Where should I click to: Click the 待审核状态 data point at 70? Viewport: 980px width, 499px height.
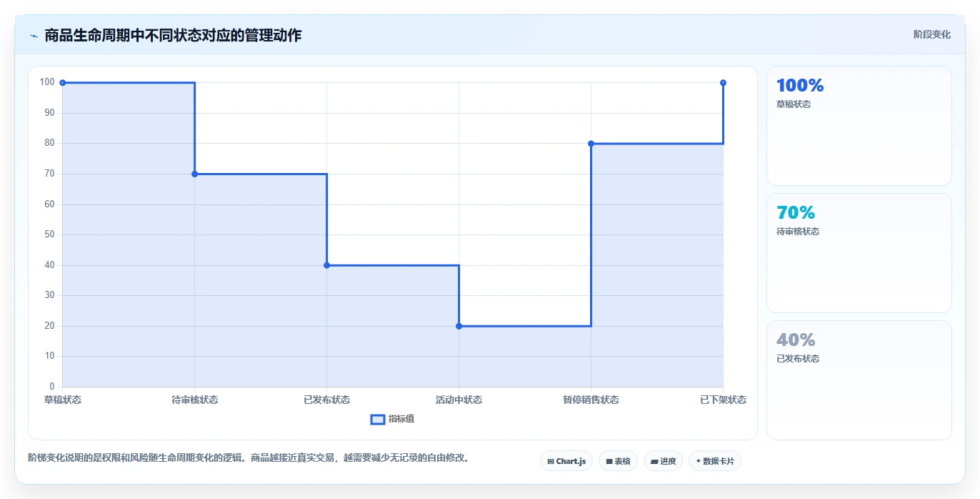(194, 174)
